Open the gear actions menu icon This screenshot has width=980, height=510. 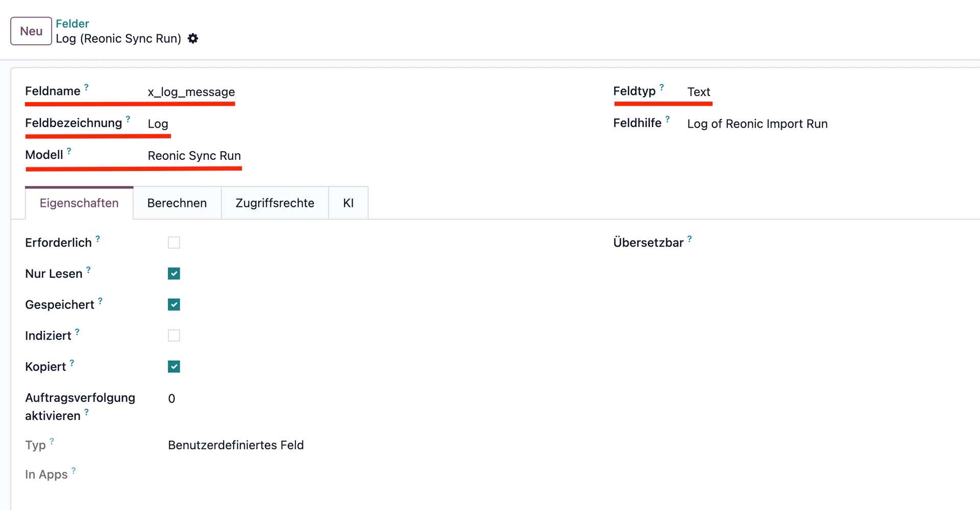193,39
